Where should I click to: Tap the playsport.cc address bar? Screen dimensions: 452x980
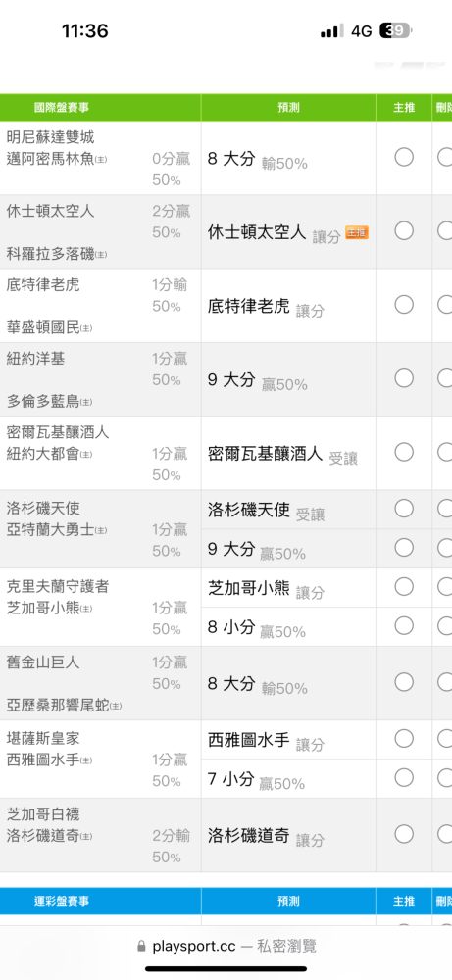(x=226, y=947)
